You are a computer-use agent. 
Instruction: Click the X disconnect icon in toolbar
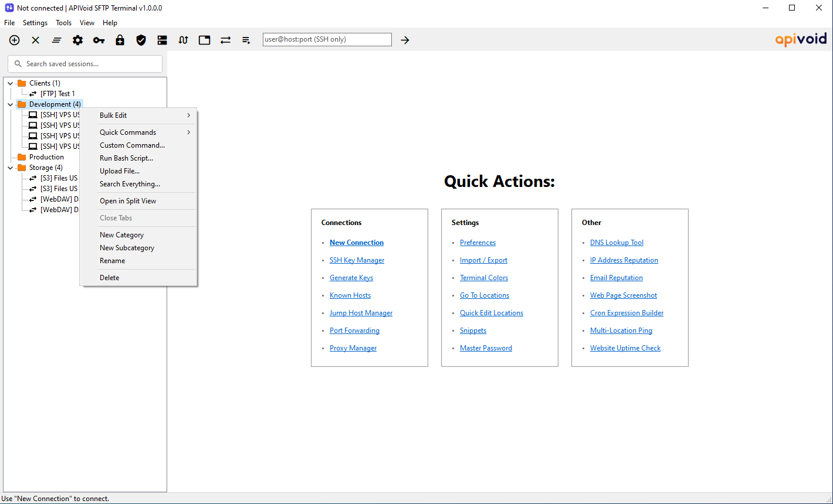(36, 40)
